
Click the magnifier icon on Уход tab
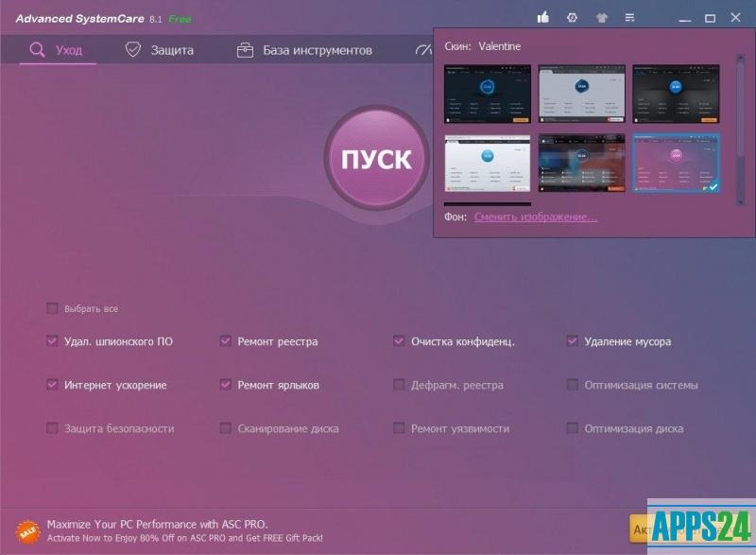pyautogui.click(x=37, y=50)
